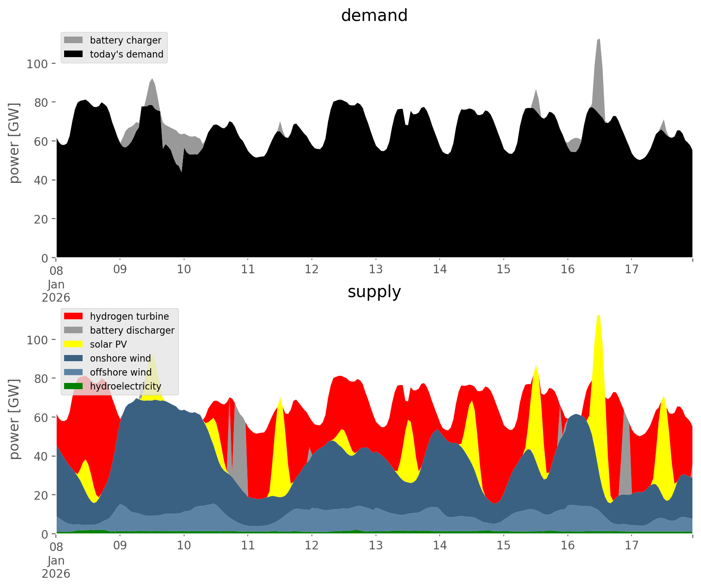Click the Jan 2026 label below the demand chart
The image size is (701, 588).
point(56,291)
